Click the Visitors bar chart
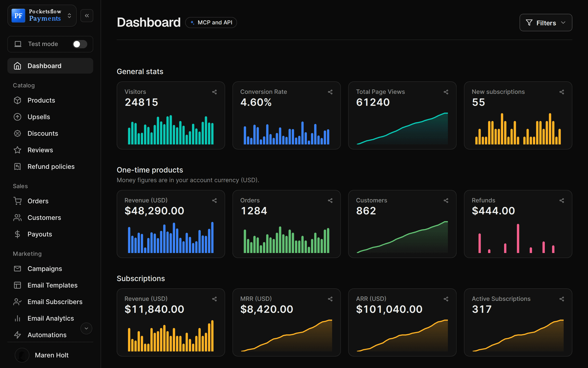The image size is (588, 368). (x=171, y=130)
